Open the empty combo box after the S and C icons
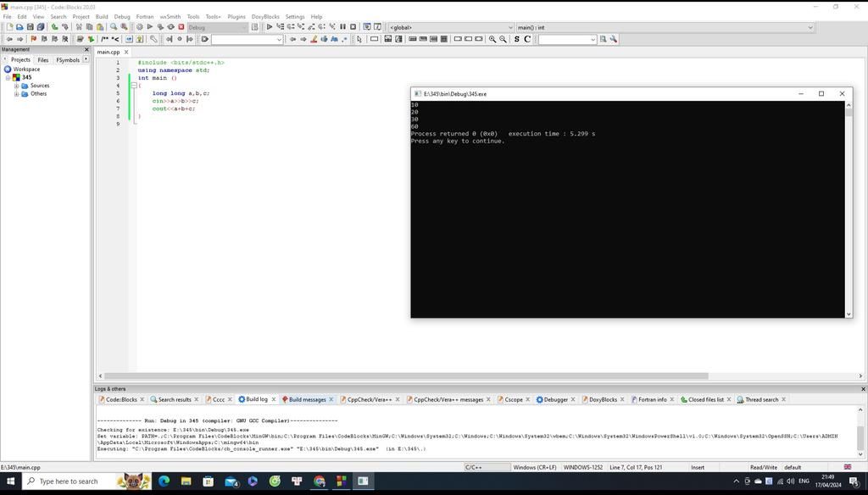Screen dimensions: 868x495 pos(567,39)
